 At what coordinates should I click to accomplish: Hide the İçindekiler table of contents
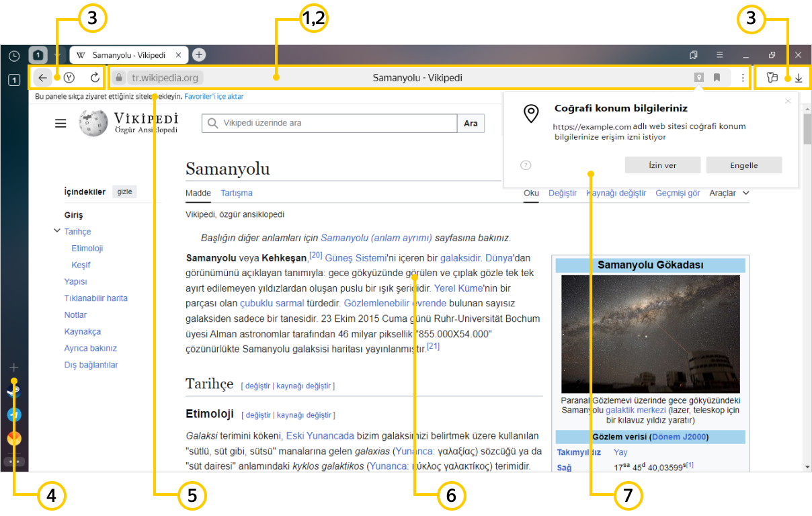point(124,192)
